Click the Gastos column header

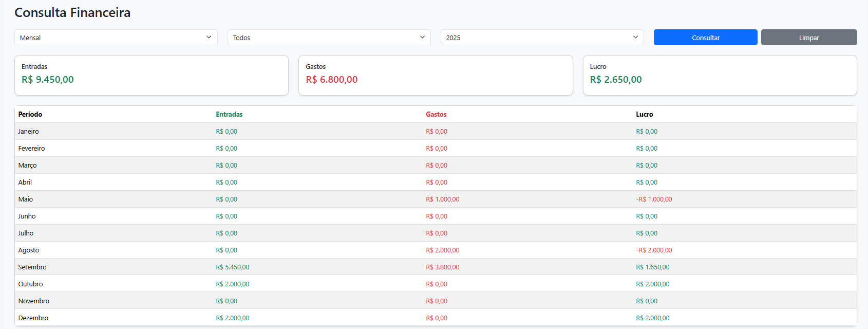pyautogui.click(x=436, y=114)
